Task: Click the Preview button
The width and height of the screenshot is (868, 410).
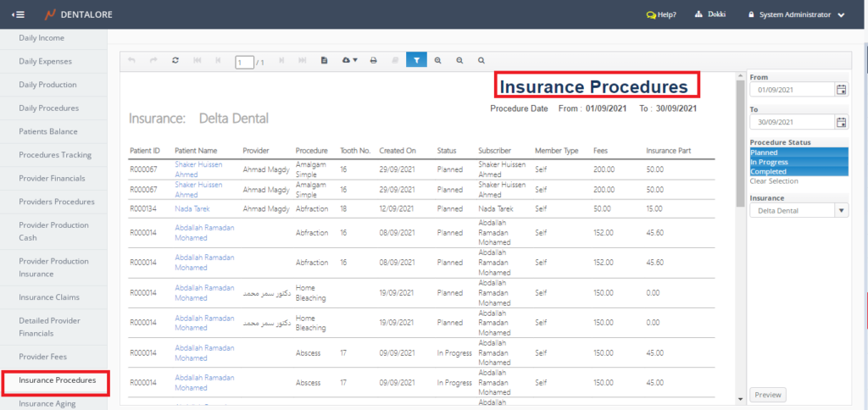Action: 768,395
